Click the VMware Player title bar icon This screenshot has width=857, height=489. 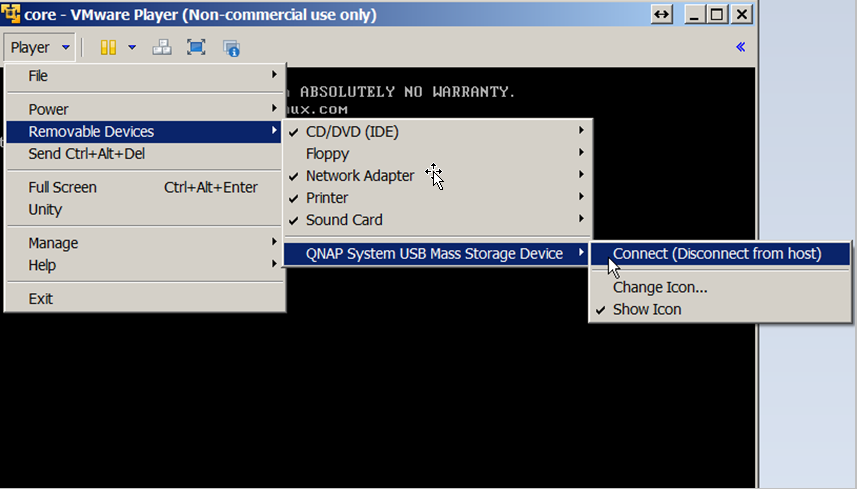(10, 14)
